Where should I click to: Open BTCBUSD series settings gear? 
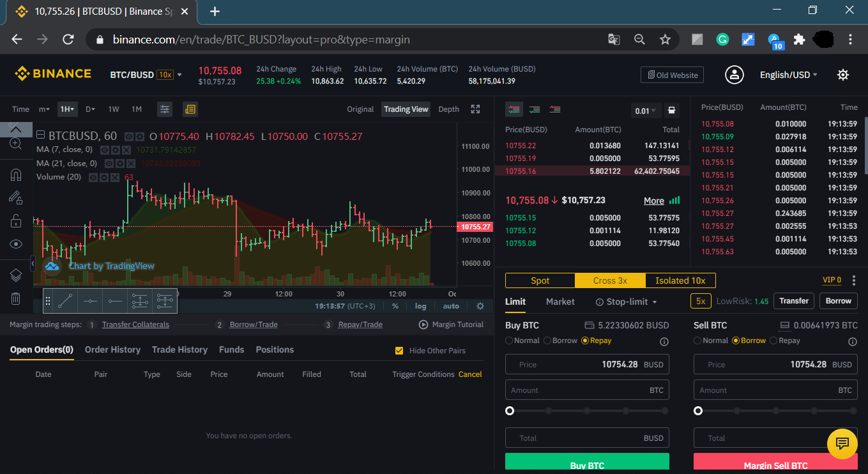(139, 136)
